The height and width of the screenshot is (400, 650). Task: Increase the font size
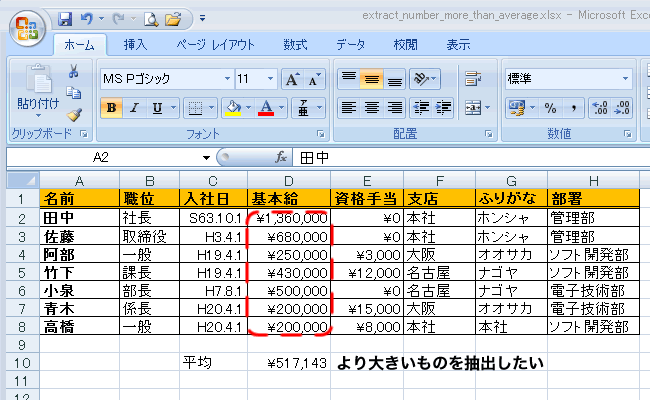[x=292, y=79]
